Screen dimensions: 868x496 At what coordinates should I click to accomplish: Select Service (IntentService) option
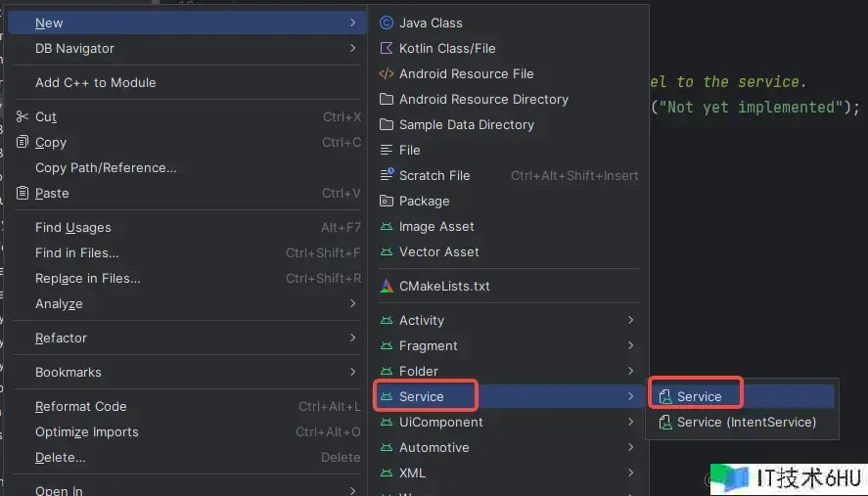[x=746, y=422]
